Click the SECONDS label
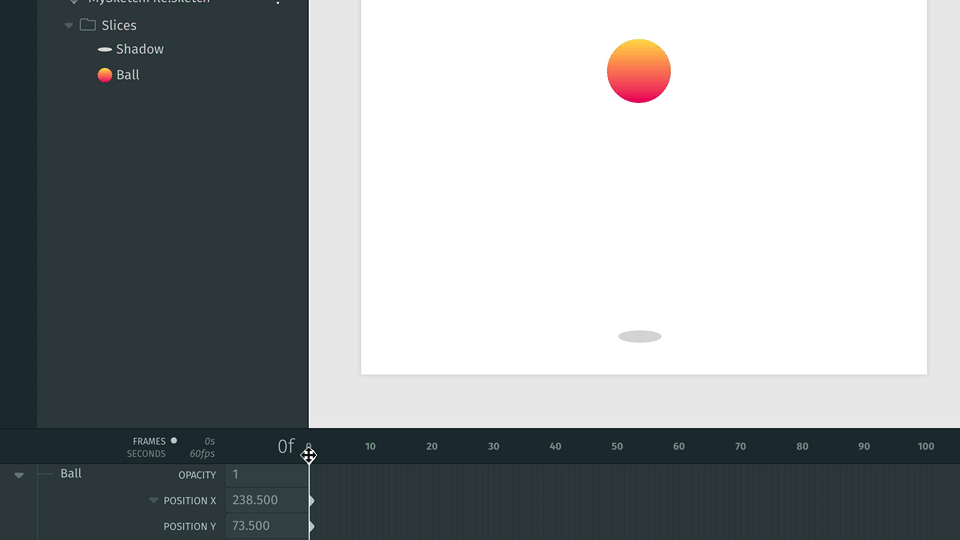The height and width of the screenshot is (540, 960). (146, 454)
